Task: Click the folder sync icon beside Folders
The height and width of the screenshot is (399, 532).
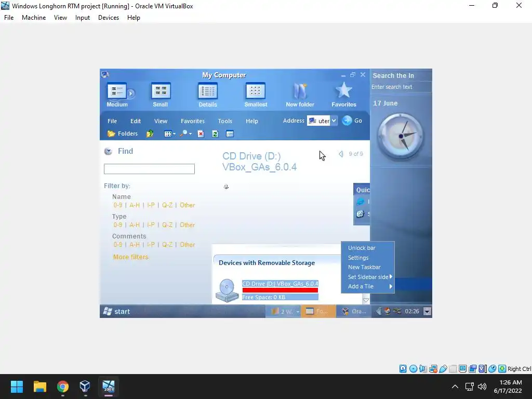Action: point(150,134)
